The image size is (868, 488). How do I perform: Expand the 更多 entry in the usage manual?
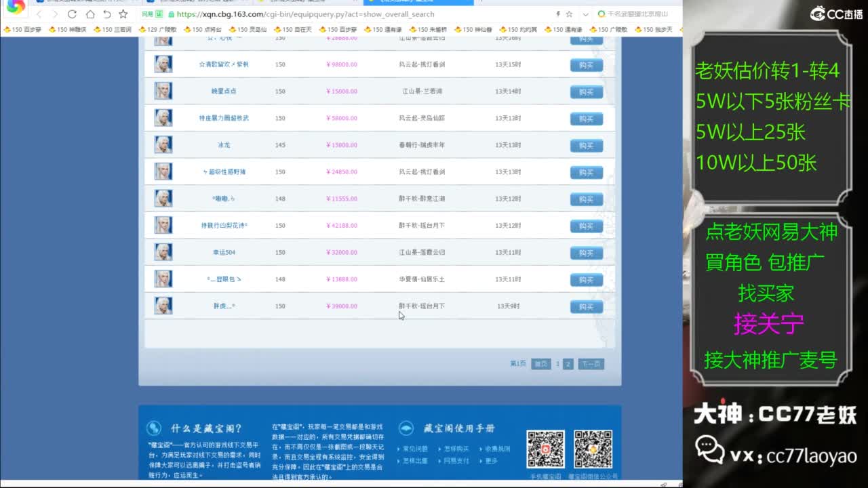click(x=490, y=462)
